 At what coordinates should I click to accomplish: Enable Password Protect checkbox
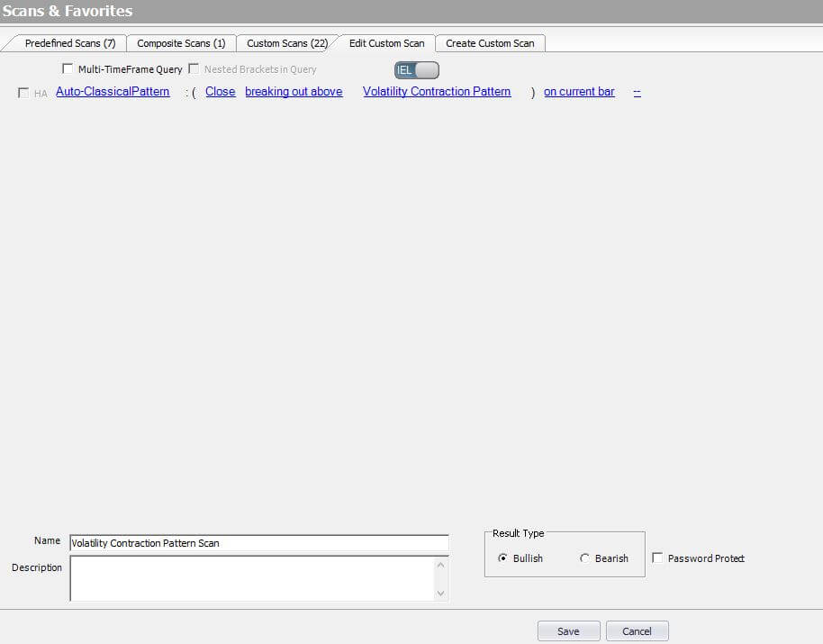pyautogui.click(x=657, y=558)
